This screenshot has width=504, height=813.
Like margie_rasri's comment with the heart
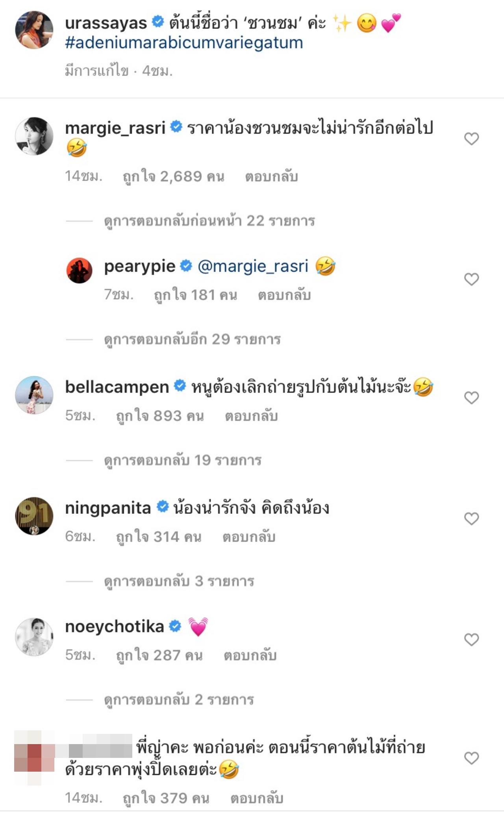pos(471,139)
